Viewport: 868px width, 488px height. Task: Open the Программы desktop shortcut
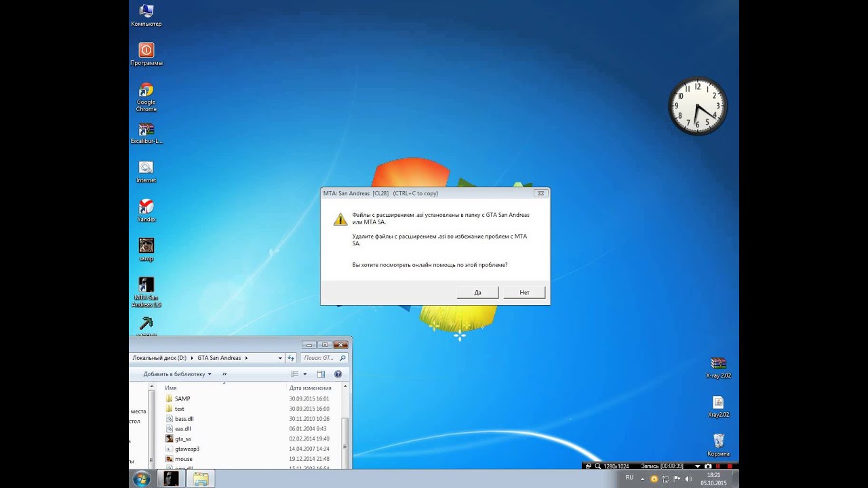pyautogui.click(x=146, y=54)
